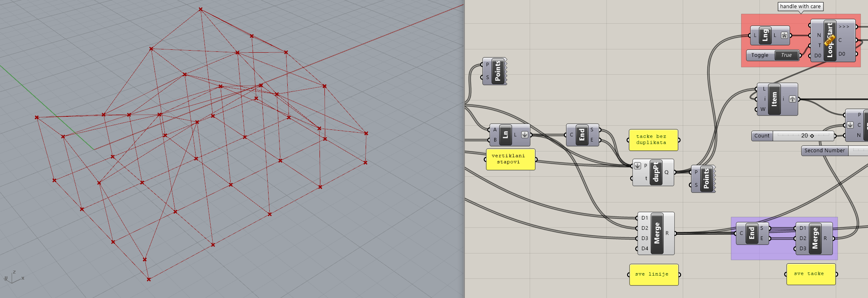The width and height of the screenshot is (868, 298).
Task: Click Q output of dupPt
Action: click(x=667, y=172)
